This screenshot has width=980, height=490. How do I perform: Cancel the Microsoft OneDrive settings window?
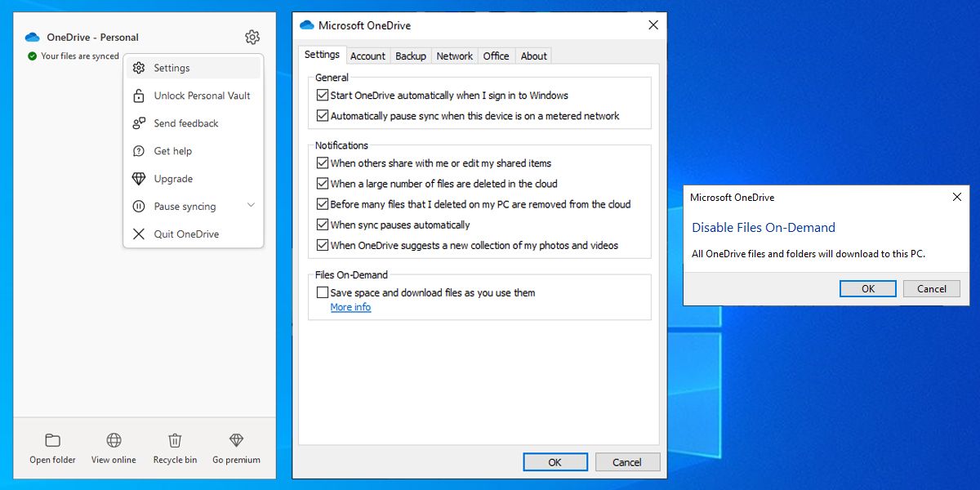[x=626, y=462]
